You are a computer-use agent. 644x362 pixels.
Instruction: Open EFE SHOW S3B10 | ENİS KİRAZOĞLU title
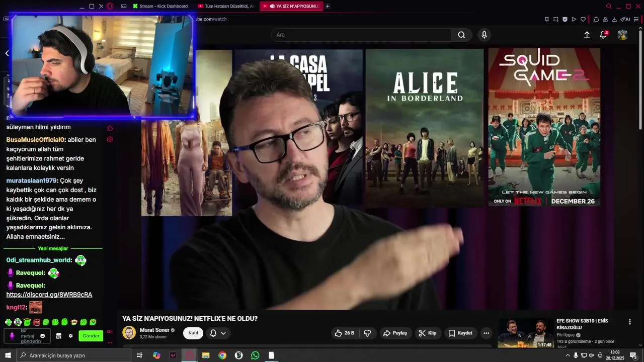click(x=583, y=324)
